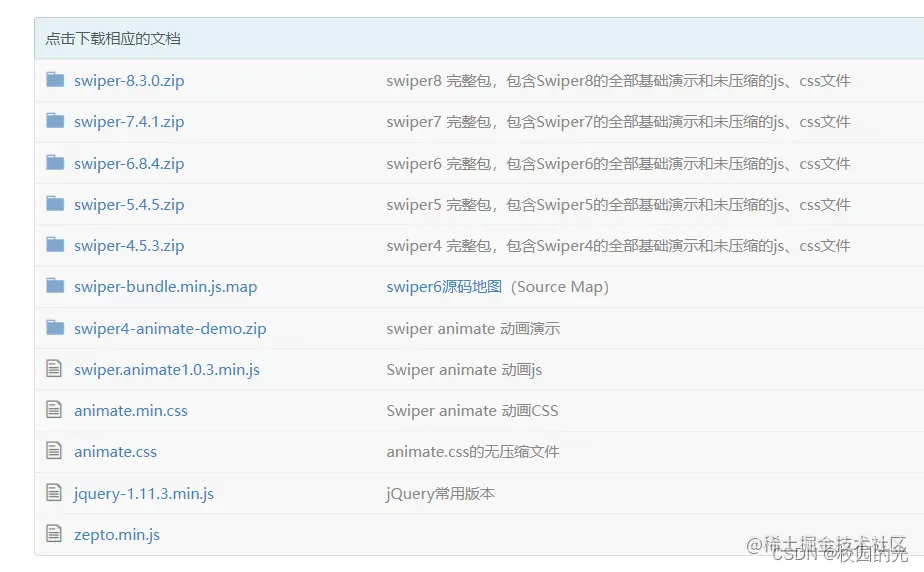Click the file icon beside jquery-1.11.3.min.js
The image size is (924, 572).
(x=54, y=492)
